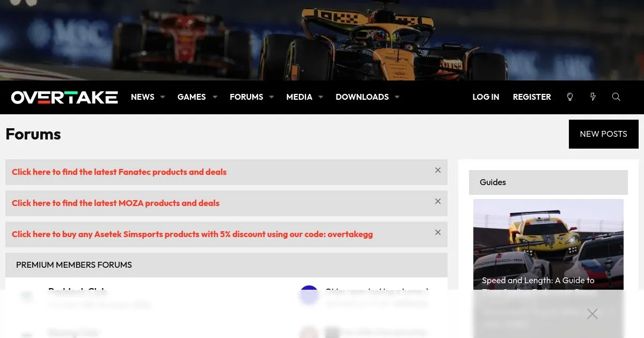This screenshot has height=338, width=644.
Task: Open the Fanatec products and deals link
Action: click(x=119, y=172)
